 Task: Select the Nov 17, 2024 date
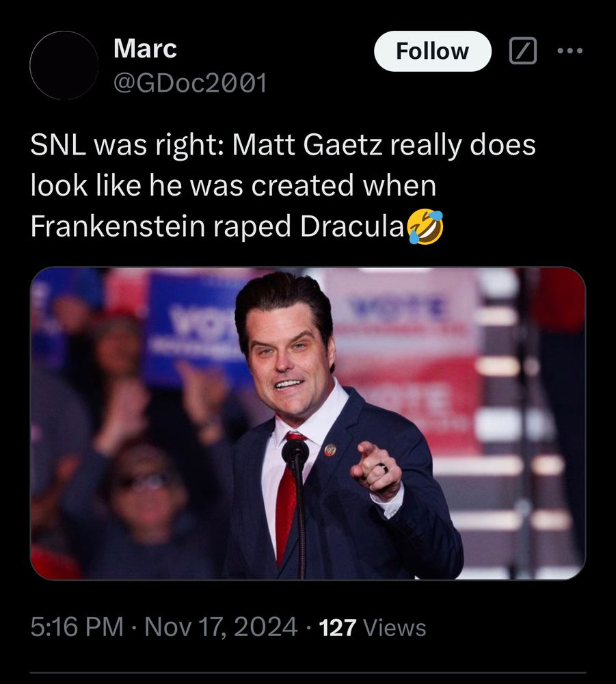(x=219, y=624)
